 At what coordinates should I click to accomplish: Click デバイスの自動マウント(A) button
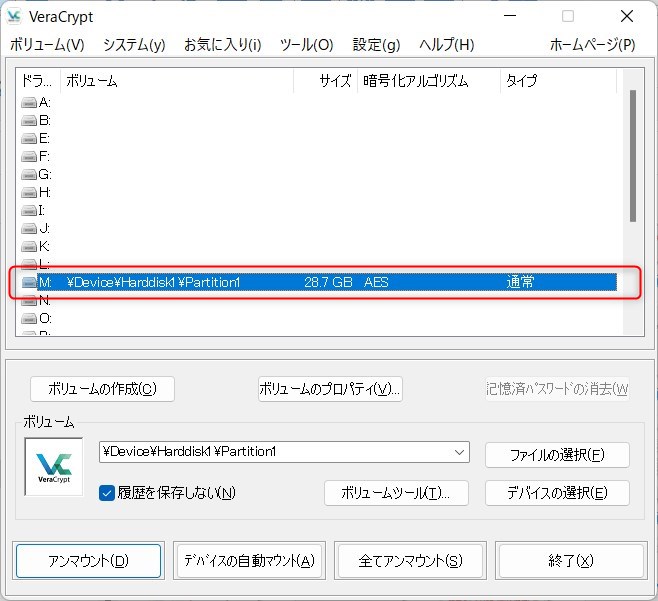click(249, 561)
